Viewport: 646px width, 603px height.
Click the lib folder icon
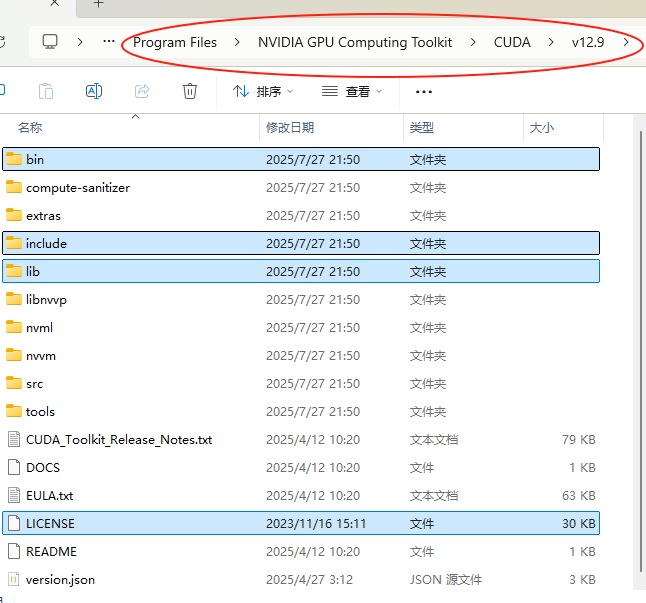14,271
